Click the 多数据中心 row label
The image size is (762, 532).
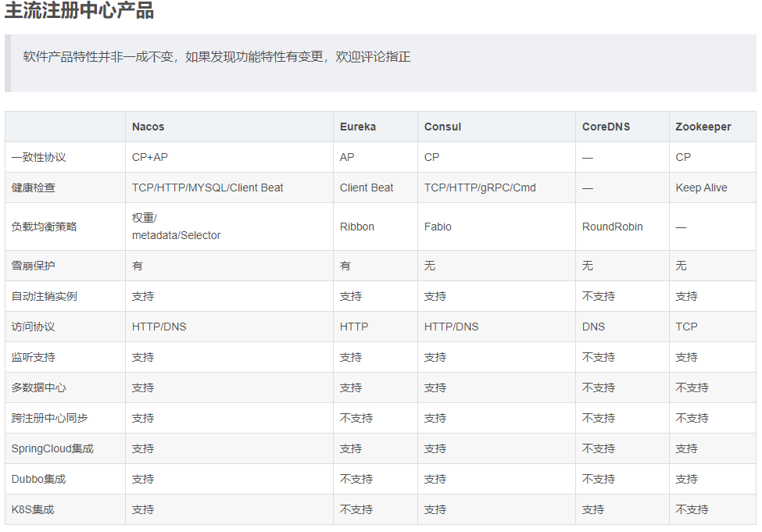pyautogui.click(x=39, y=387)
